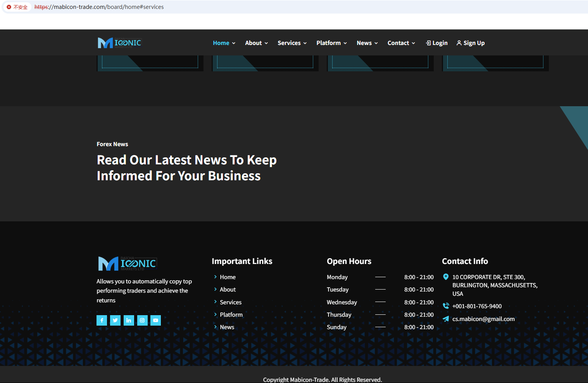The height and width of the screenshot is (383, 588).
Task: Open the YouTube social icon
Action: [155, 320]
